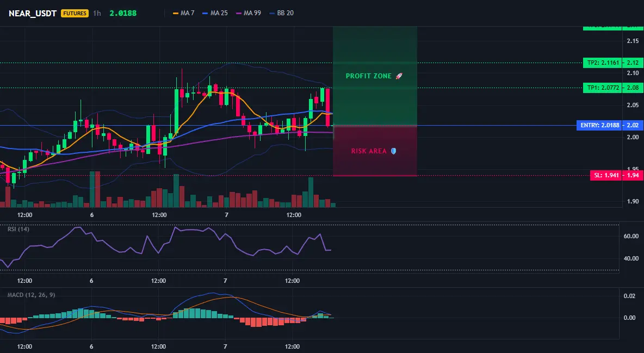Click the MACD (12, 26, 9) indicator label
The image size is (644, 353).
point(31,295)
